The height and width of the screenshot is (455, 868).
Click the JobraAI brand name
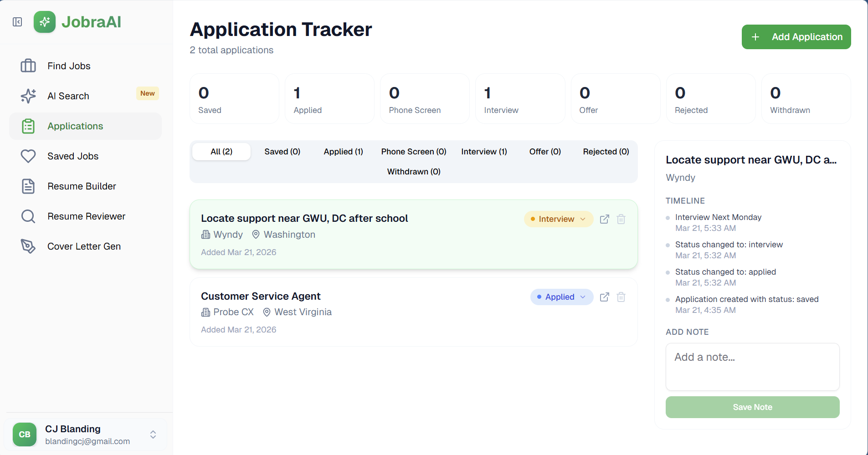click(91, 22)
